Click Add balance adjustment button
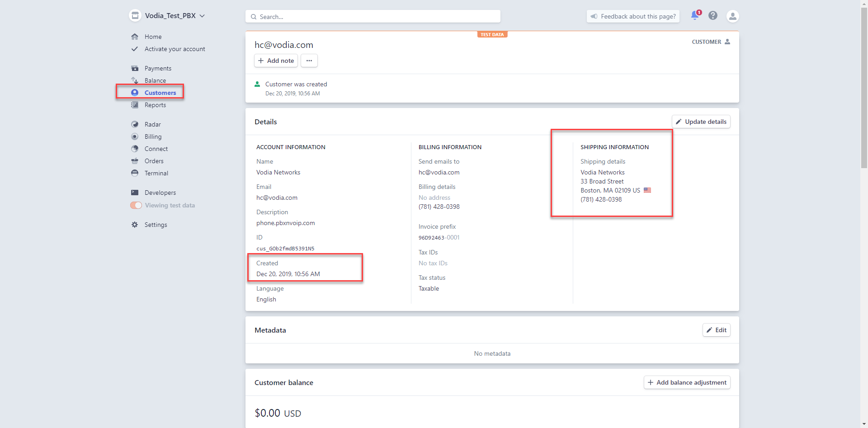Image resolution: width=868 pixels, height=428 pixels. [x=687, y=382]
